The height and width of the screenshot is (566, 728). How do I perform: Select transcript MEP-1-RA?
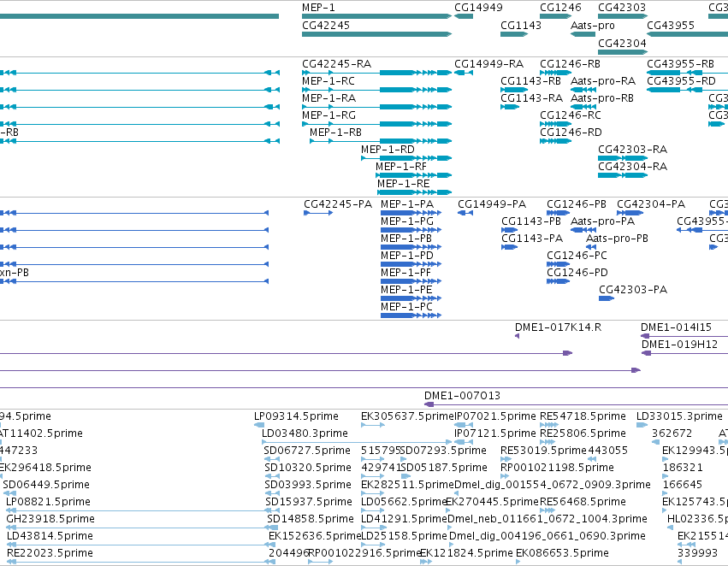click(x=376, y=107)
